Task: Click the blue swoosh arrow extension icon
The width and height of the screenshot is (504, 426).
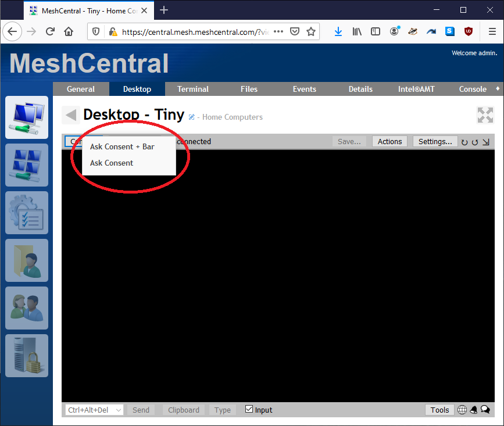Action: click(431, 31)
